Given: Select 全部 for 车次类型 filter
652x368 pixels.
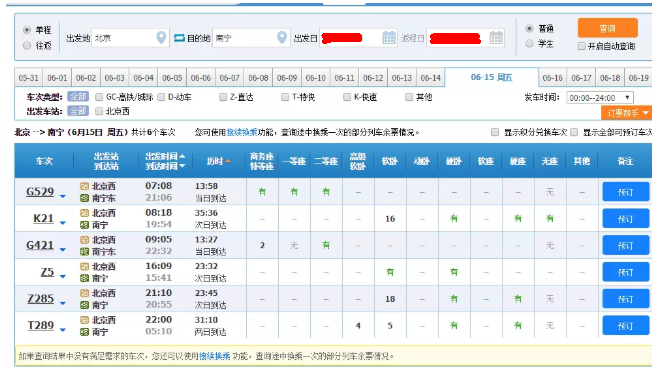Looking at the screenshot, I should tap(78, 97).
